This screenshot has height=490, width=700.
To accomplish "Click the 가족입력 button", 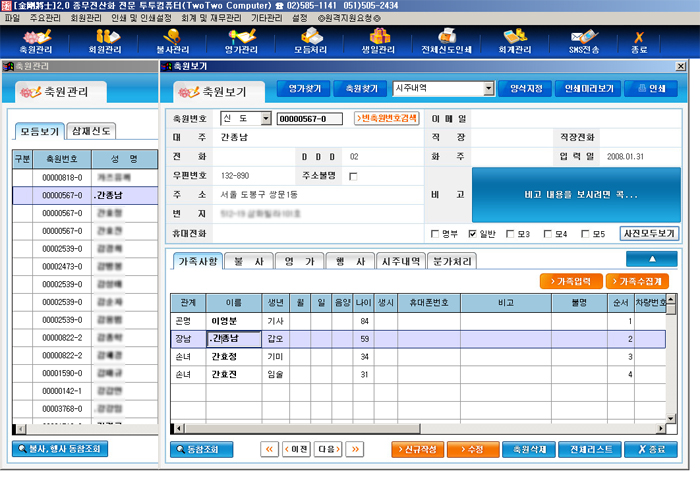I will 571,281.
